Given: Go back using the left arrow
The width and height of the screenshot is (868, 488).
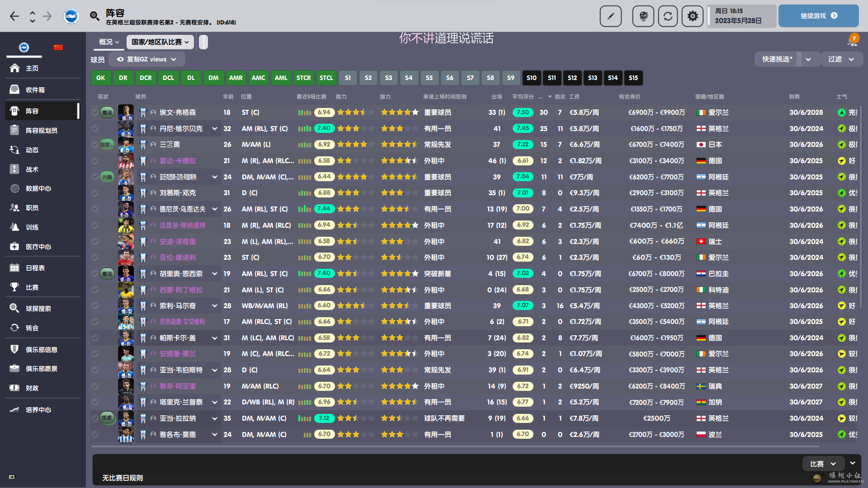Looking at the screenshot, I should pyautogui.click(x=14, y=16).
